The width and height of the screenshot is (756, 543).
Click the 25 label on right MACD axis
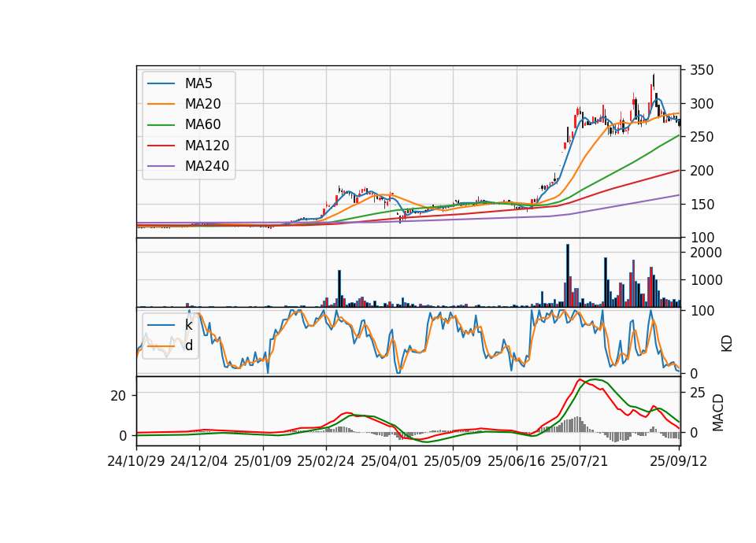(698, 393)
